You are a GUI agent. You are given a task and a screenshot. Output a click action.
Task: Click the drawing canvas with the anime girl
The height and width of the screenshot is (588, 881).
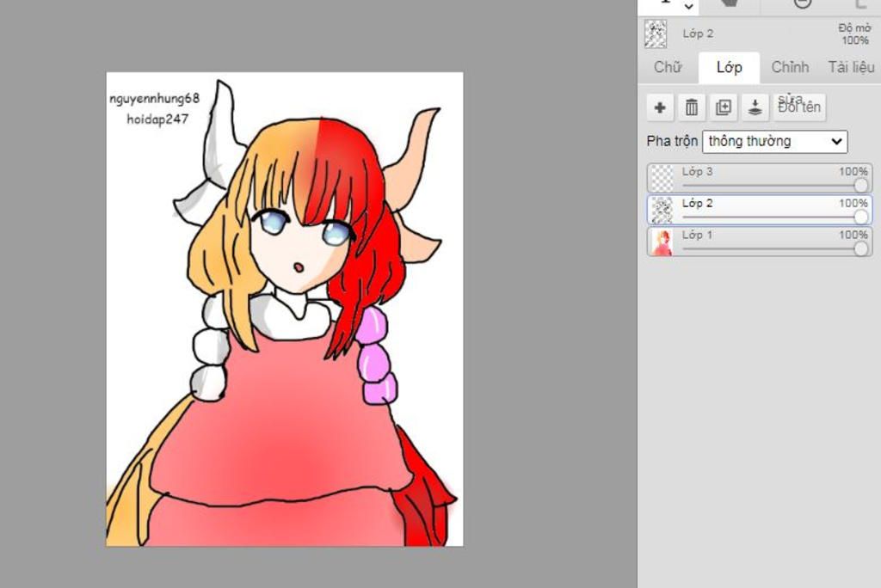pos(285,309)
